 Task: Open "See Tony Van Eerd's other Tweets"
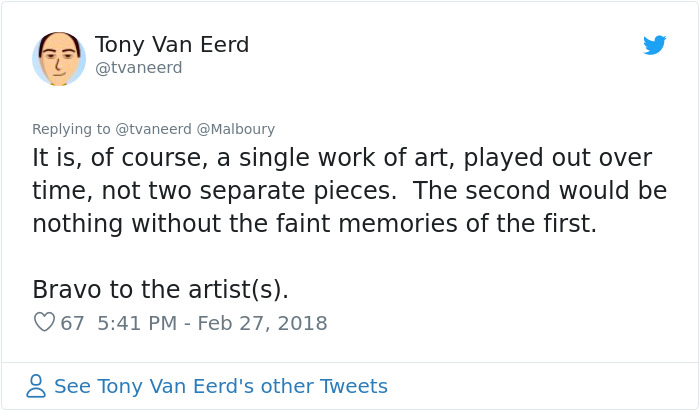pos(220,386)
